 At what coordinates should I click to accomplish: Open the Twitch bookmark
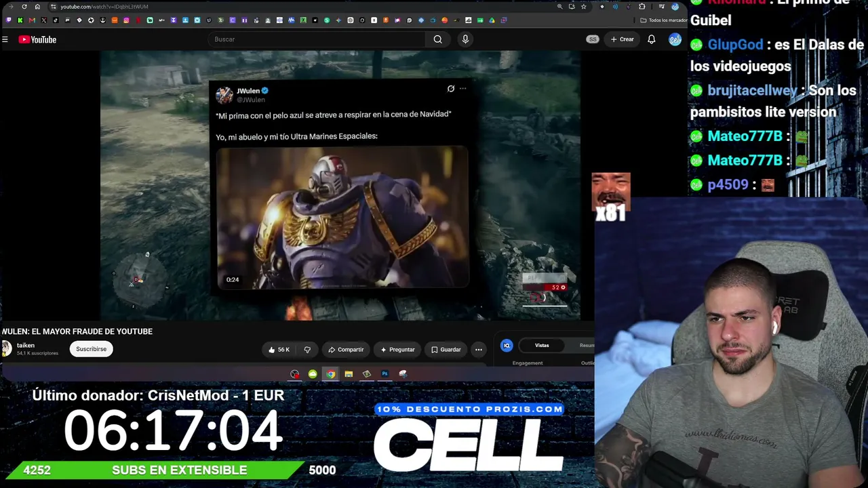[9, 20]
